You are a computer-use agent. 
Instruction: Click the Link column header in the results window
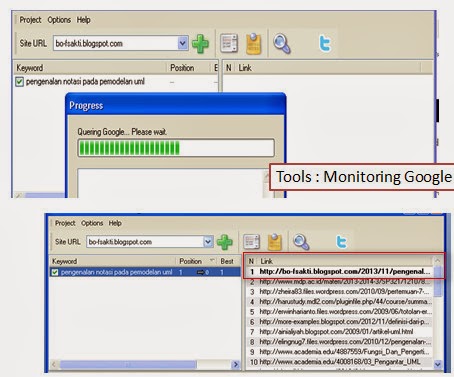[345, 261]
